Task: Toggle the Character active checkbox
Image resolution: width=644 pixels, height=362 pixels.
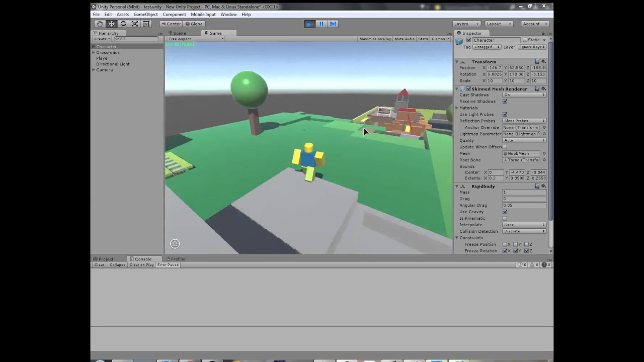Action: 469,40
